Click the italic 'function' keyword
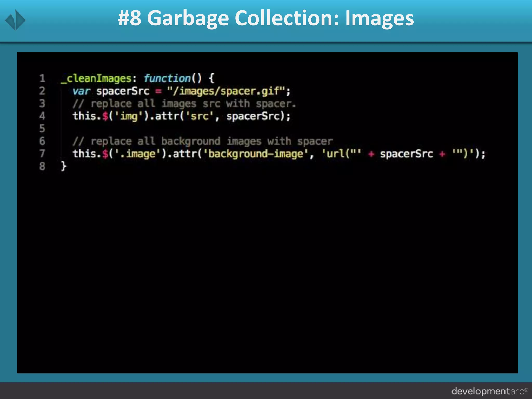Screen dimensions: 532x399 (167, 78)
